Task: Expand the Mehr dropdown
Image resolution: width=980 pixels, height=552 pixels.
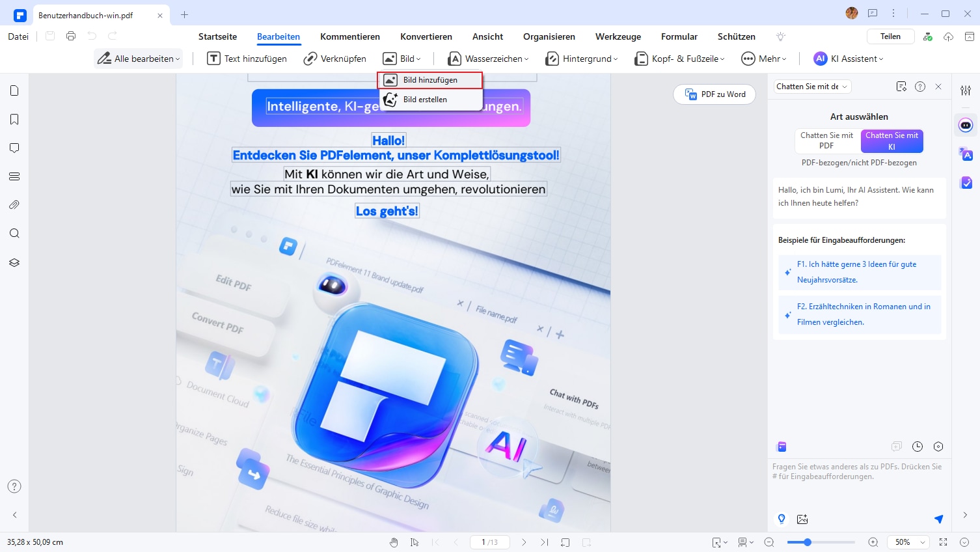Action: tap(764, 59)
